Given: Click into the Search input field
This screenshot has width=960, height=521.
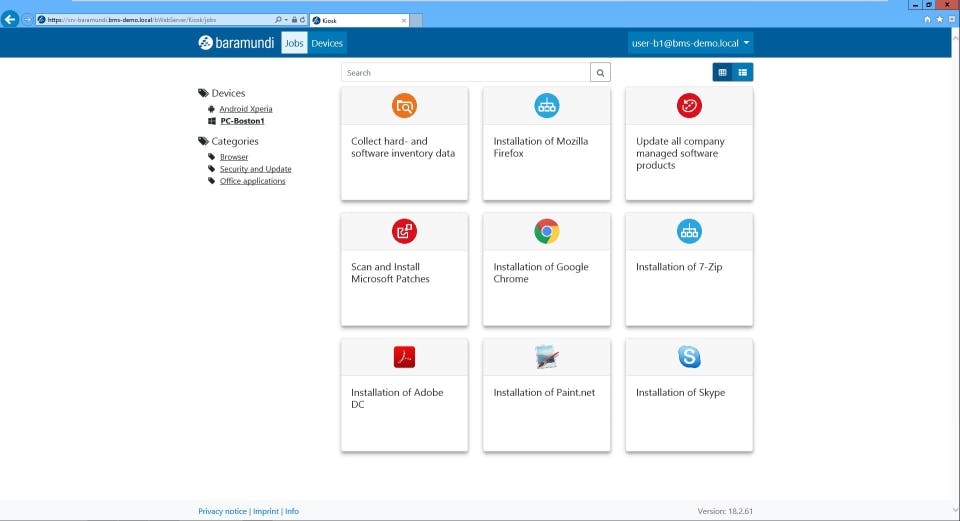Looking at the screenshot, I should (x=466, y=73).
